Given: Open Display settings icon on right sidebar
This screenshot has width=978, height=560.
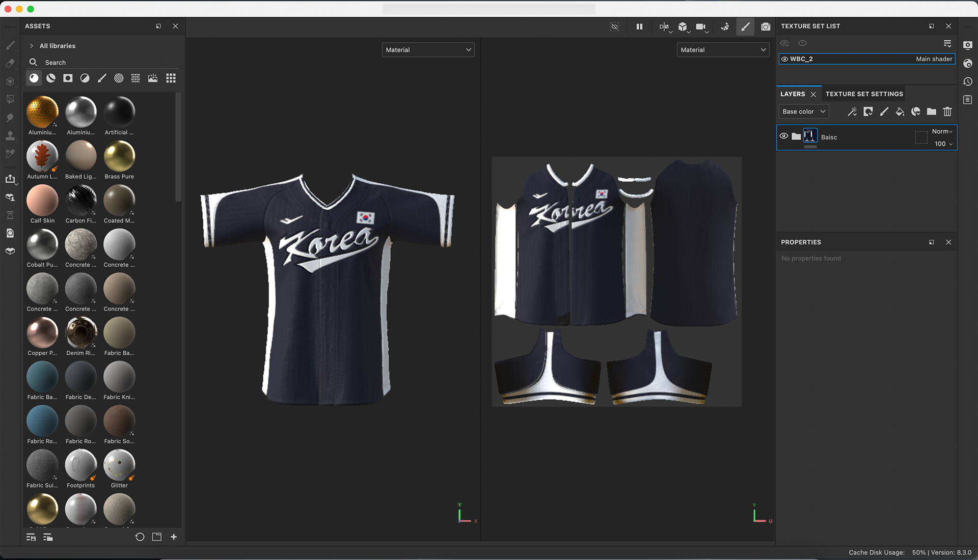Looking at the screenshot, I should pyautogui.click(x=968, y=45).
